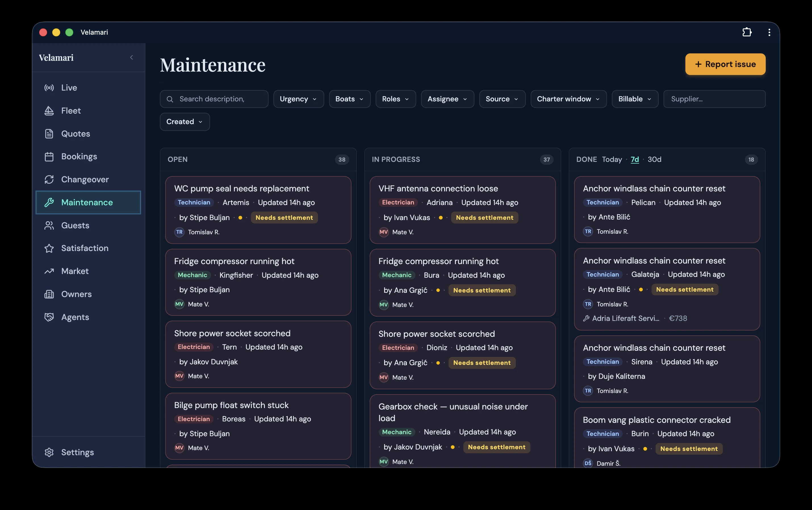The image size is (812, 510).
Task: Click the TR avatar on WC pump card
Action: tap(179, 232)
